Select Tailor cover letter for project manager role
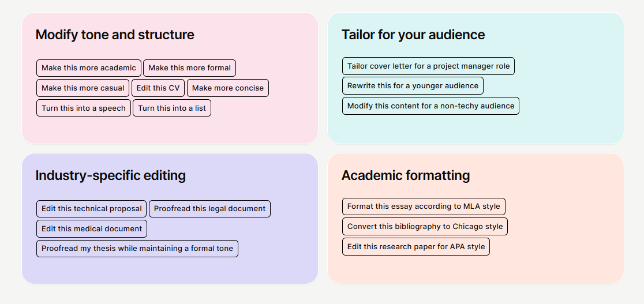Viewport: 644px width, 304px height. 428,66
